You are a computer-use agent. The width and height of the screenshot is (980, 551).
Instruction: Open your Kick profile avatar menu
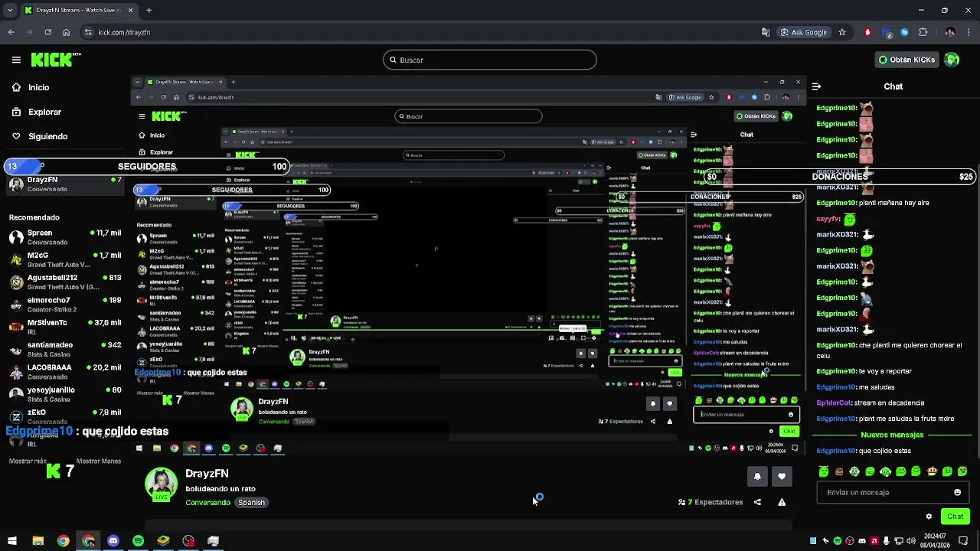coord(952,60)
